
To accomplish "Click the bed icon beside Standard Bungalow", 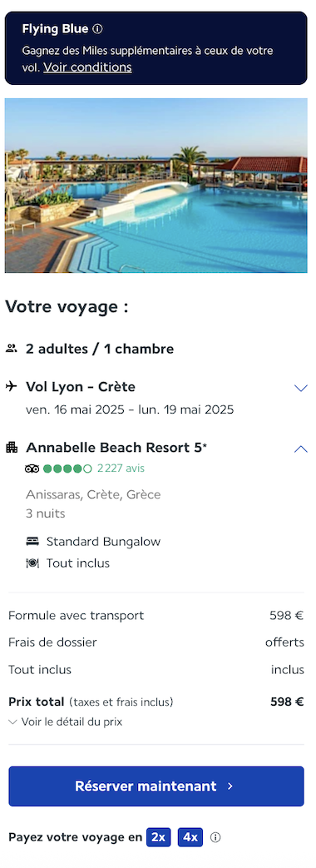I will pyautogui.click(x=32, y=542).
